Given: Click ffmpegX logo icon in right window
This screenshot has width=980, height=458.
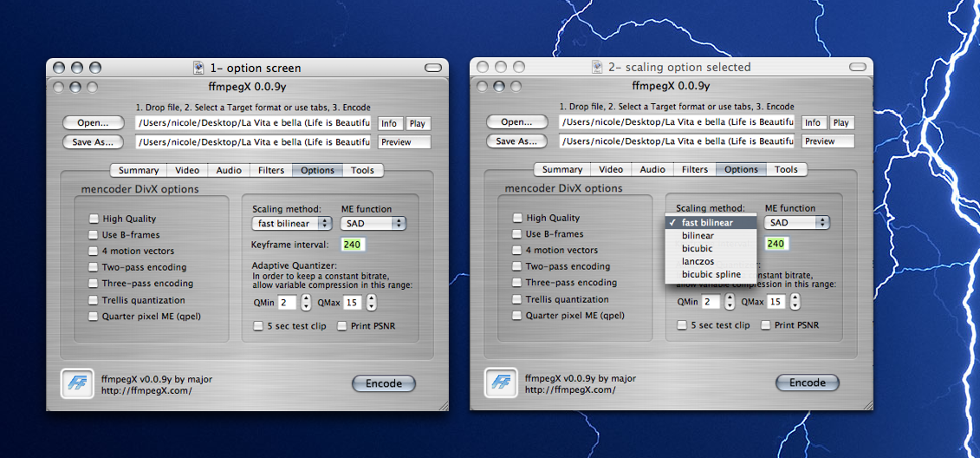Looking at the screenshot, I should [500, 383].
